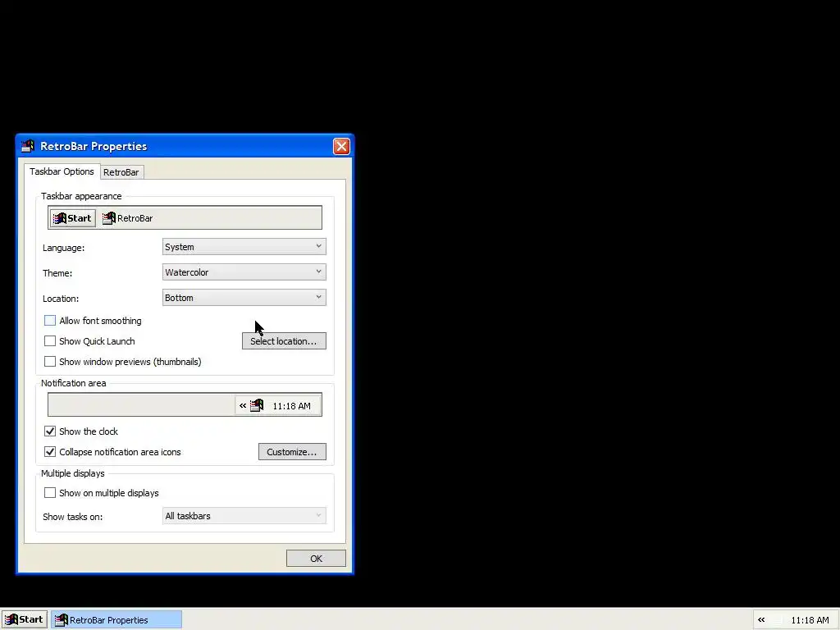Enable Allow font smoothing
This screenshot has height=630, width=840.
click(50, 321)
